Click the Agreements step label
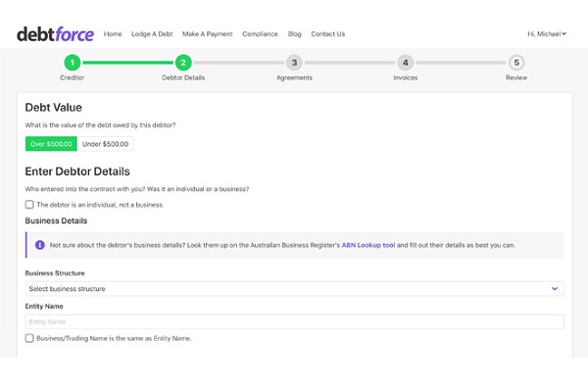 [294, 77]
